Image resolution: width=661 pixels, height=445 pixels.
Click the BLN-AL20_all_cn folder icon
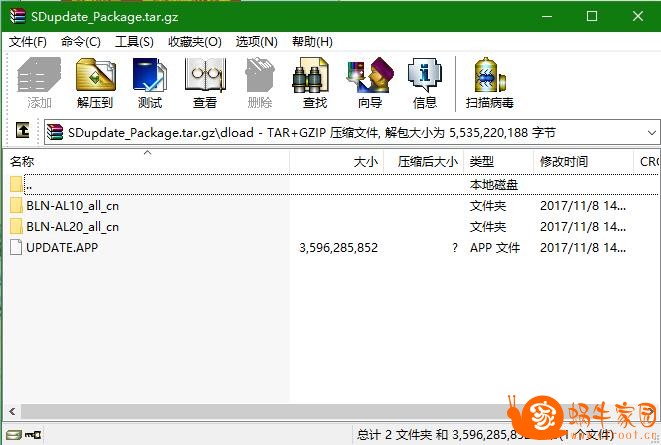click(x=16, y=227)
